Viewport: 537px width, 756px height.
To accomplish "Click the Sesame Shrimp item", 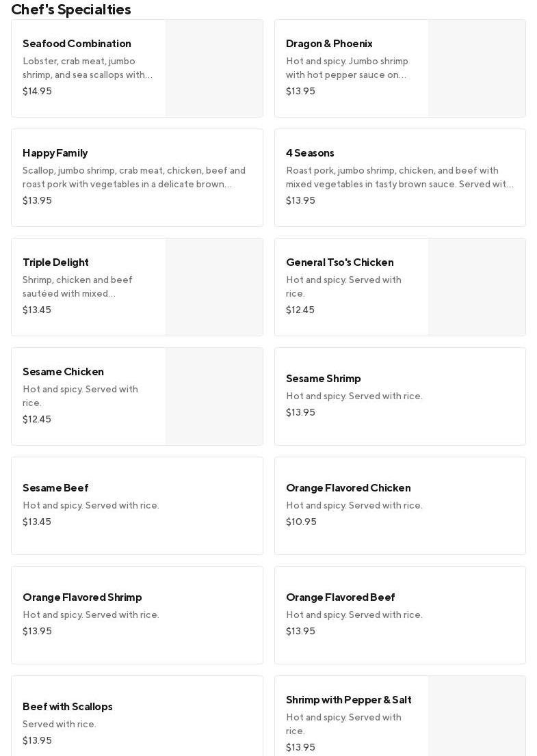I will [400, 396].
